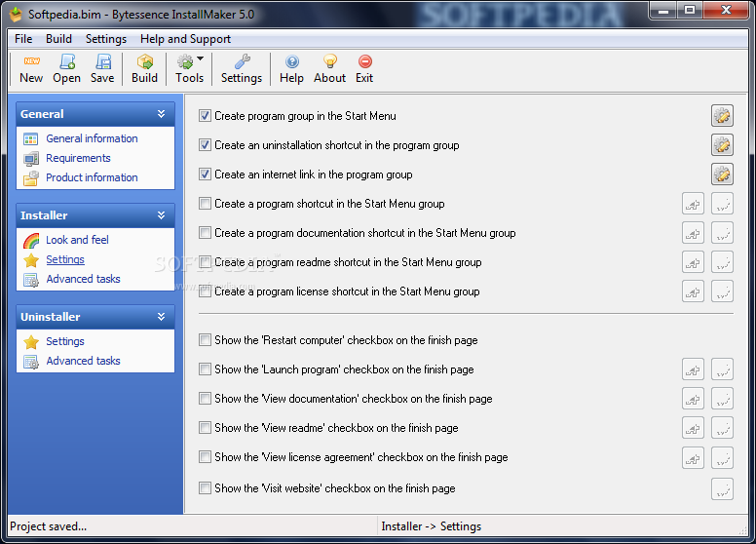Check Show 'View documentation' checkbox option

205,399
